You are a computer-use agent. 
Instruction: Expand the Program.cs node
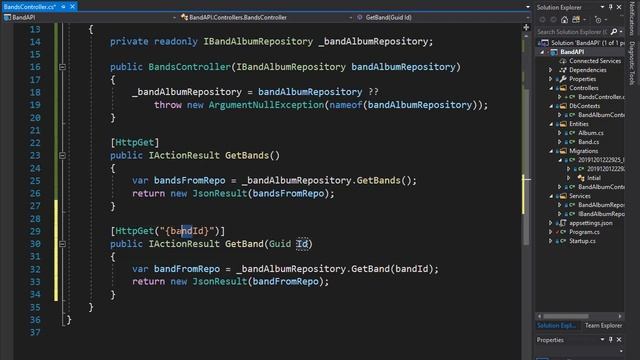551,232
